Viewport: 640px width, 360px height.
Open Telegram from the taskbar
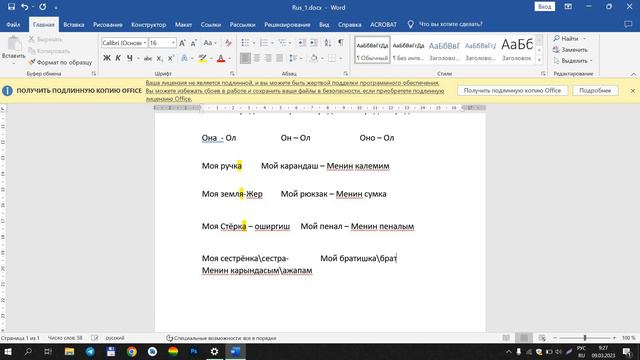[90, 351]
